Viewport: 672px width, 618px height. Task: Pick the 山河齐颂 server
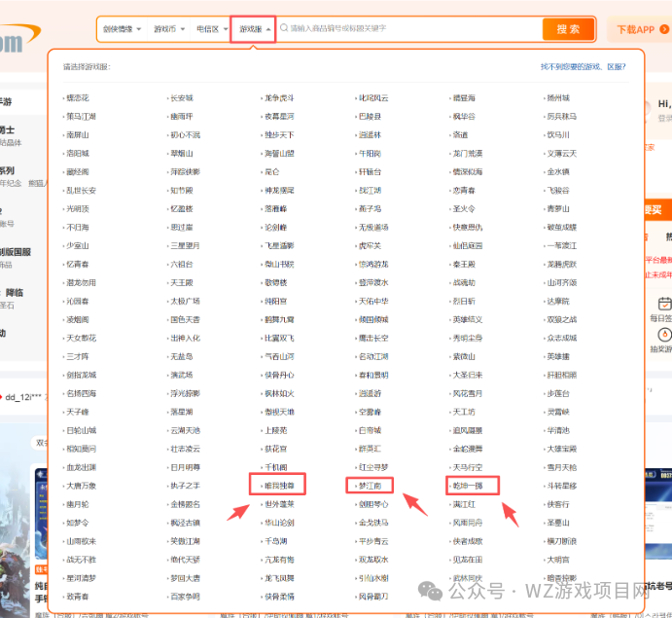[x=562, y=282]
